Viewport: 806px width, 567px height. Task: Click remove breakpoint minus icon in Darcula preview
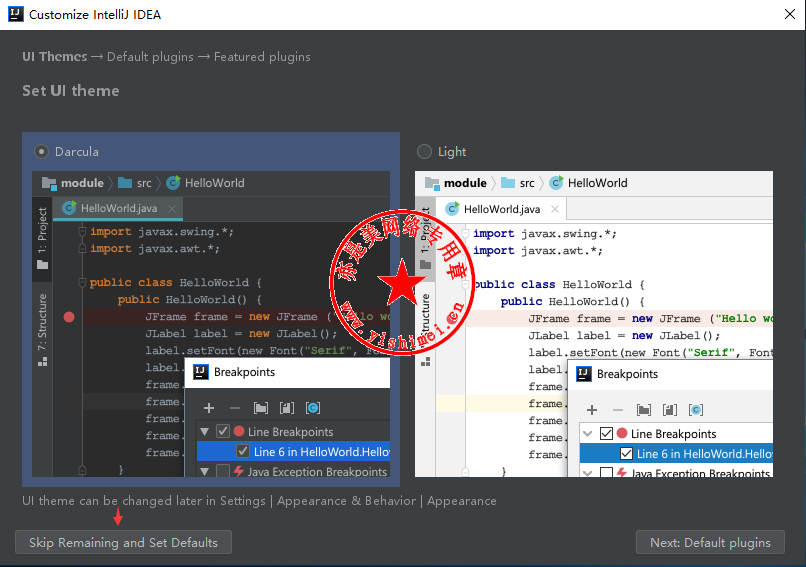pos(235,408)
